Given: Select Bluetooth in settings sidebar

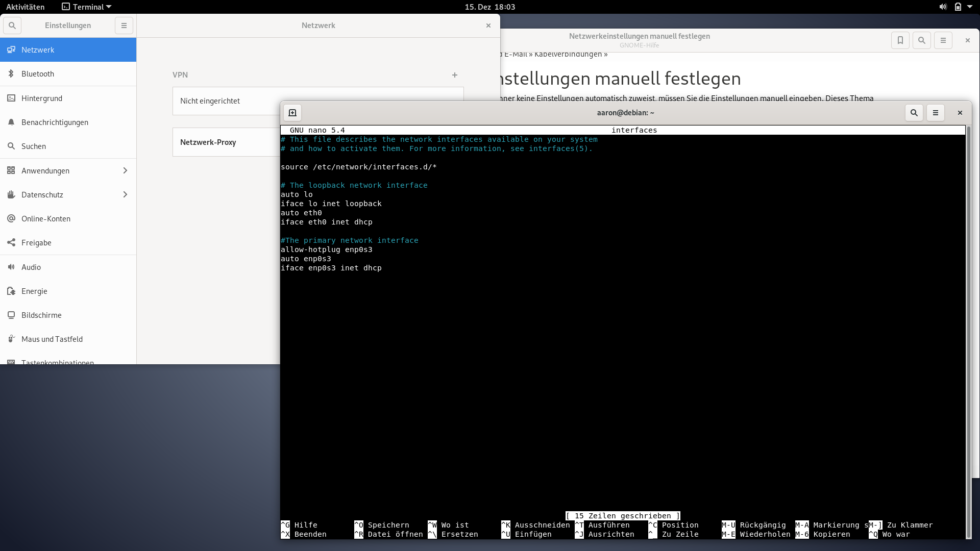Looking at the screenshot, I should click(68, 74).
